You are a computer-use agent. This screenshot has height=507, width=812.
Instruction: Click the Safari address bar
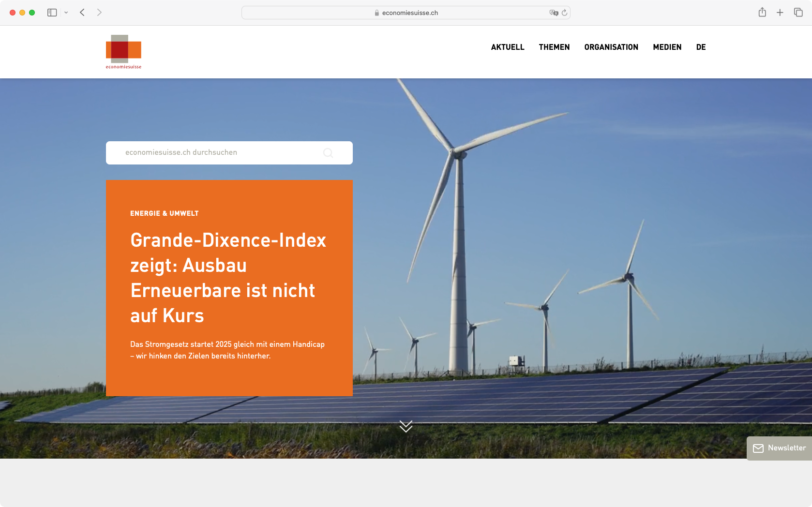tap(406, 13)
